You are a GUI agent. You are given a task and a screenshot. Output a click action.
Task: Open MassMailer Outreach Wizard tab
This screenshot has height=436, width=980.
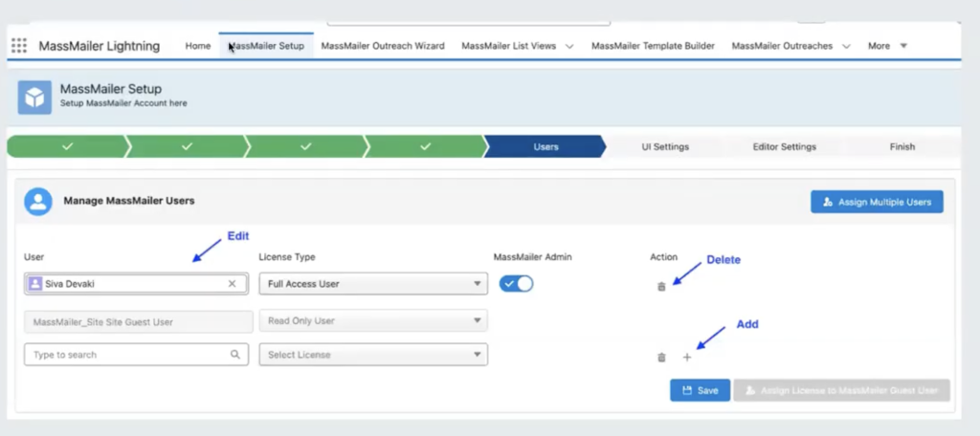click(x=383, y=46)
